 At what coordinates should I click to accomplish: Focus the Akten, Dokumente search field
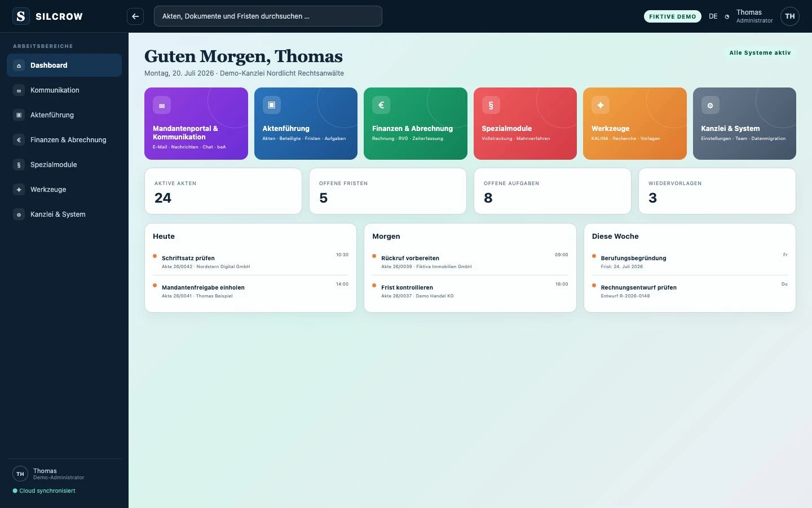tap(268, 16)
